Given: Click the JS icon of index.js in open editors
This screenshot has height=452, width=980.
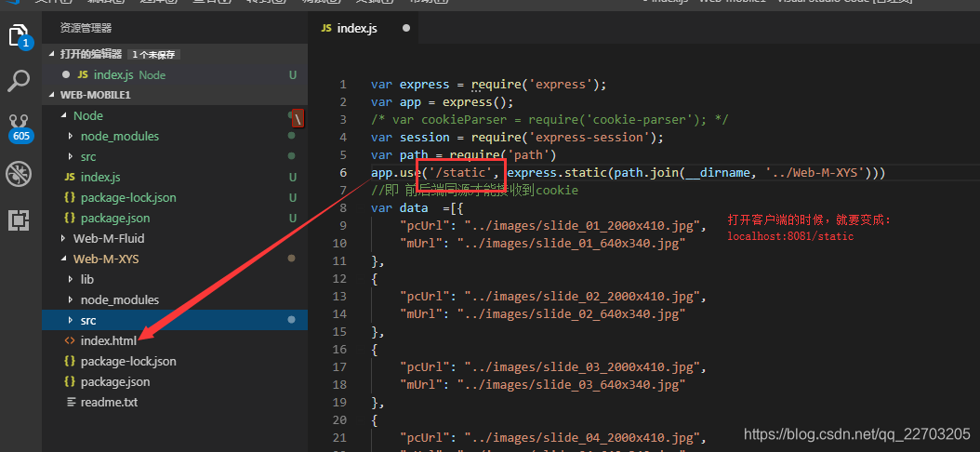Looking at the screenshot, I should 83,74.
